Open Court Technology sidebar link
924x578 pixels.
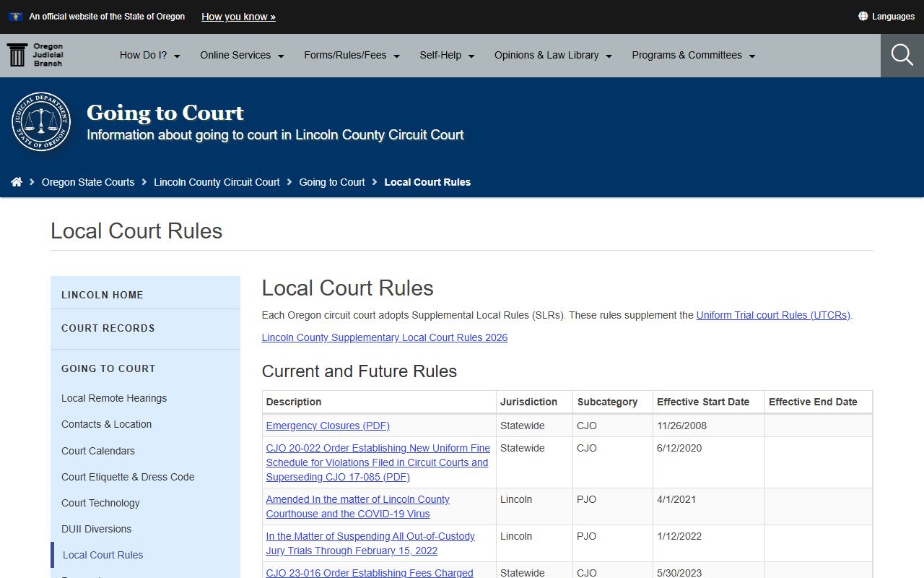click(x=100, y=503)
